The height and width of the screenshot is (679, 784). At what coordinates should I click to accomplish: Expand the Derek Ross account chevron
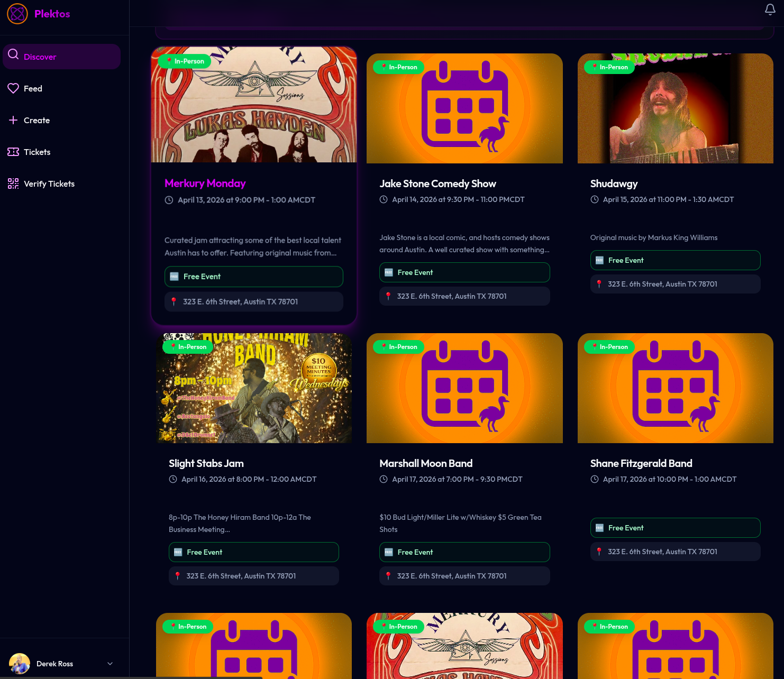110,664
